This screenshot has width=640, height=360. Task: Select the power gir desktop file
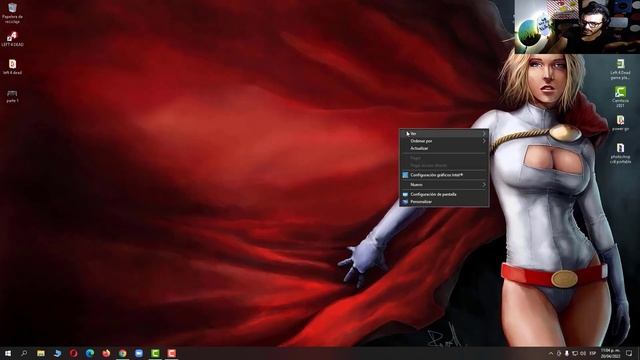[620, 123]
